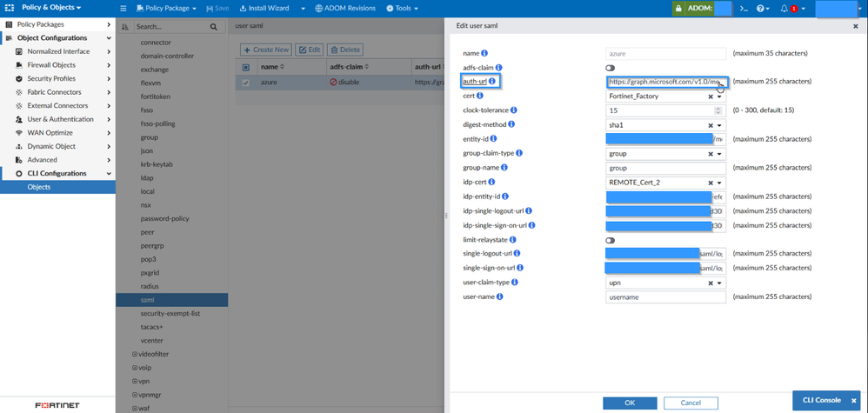Open ADOM Revisions

click(x=345, y=9)
